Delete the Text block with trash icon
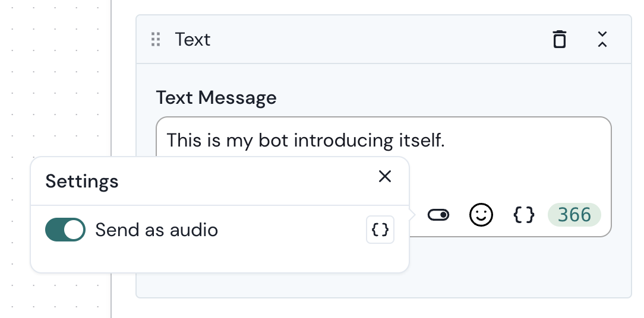 point(559,40)
